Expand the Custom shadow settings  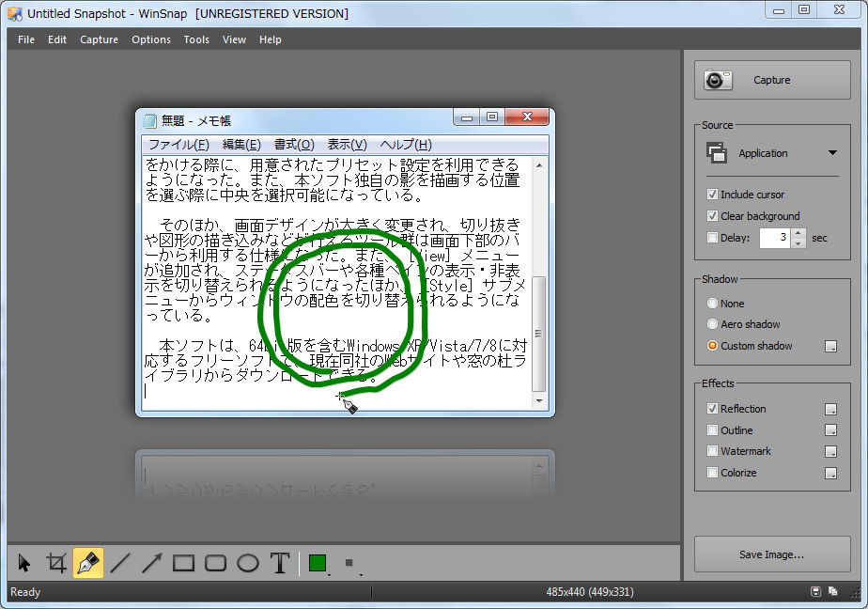pos(830,346)
